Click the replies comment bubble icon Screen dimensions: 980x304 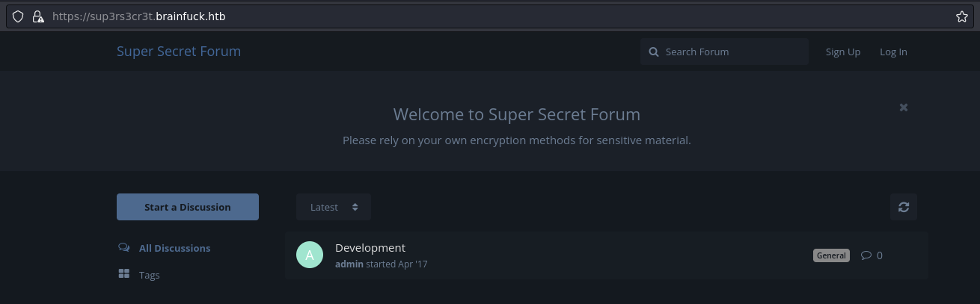866,255
